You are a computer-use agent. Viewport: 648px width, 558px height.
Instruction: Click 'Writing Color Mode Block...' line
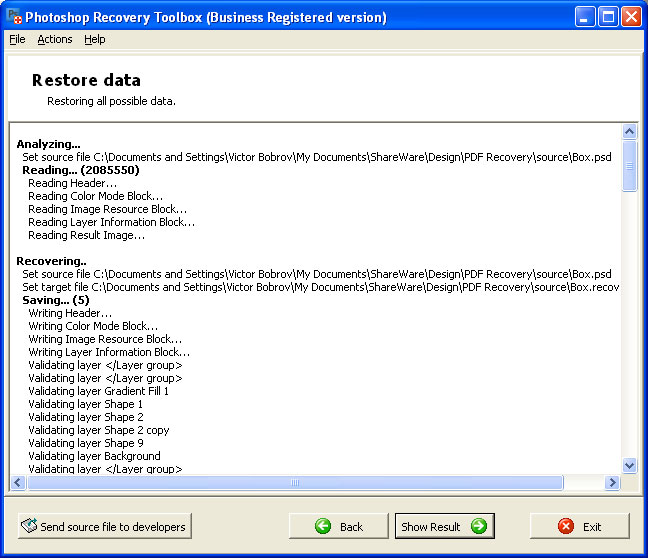pyautogui.click(x=93, y=326)
